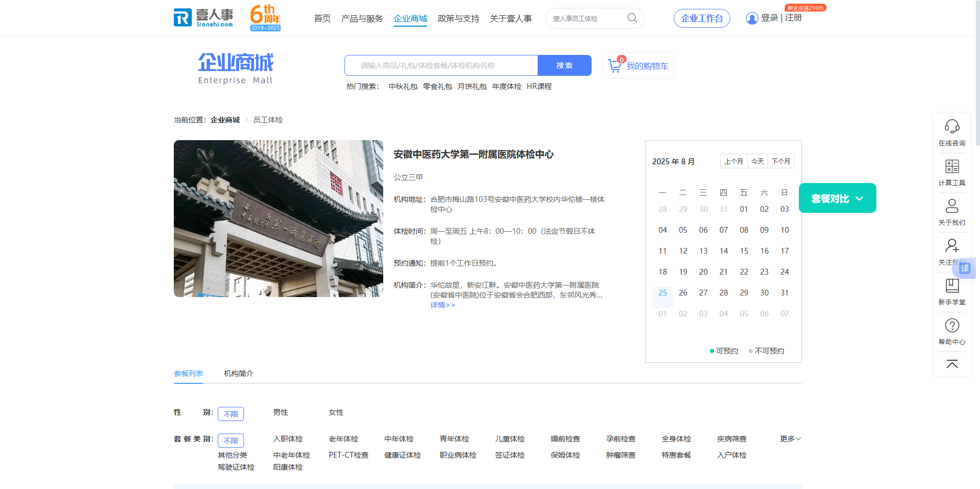Open 关于壹人事 menu item

pos(511,18)
